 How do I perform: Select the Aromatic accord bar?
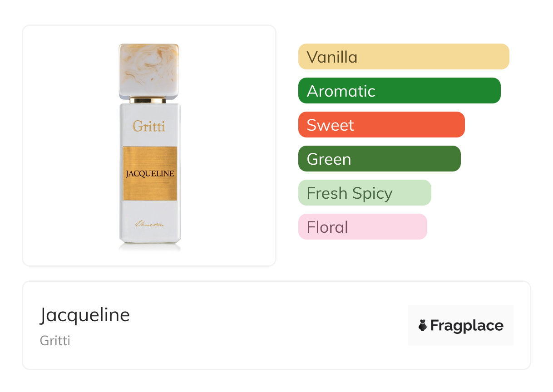[399, 91]
